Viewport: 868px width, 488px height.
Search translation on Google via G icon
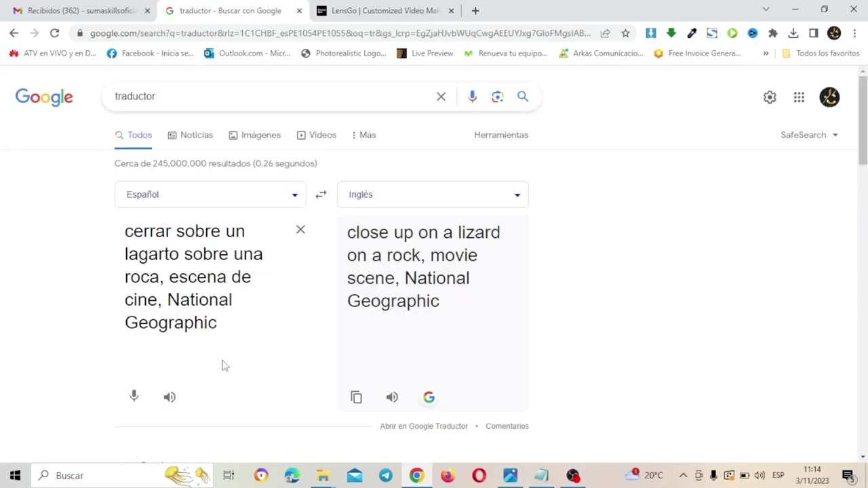[x=429, y=397]
